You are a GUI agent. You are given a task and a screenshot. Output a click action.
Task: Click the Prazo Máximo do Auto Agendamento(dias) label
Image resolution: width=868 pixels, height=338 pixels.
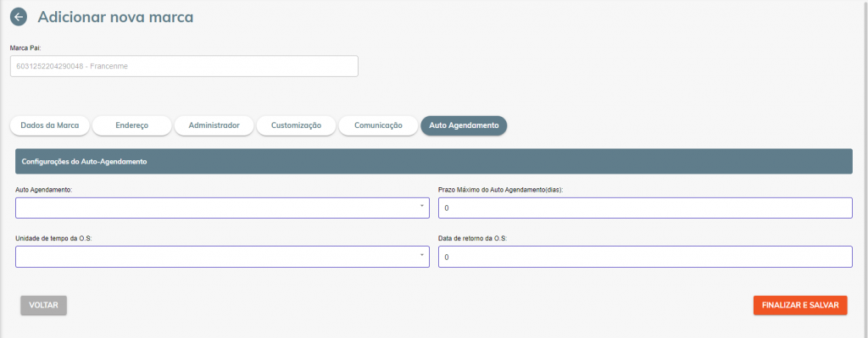pyautogui.click(x=500, y=189)
